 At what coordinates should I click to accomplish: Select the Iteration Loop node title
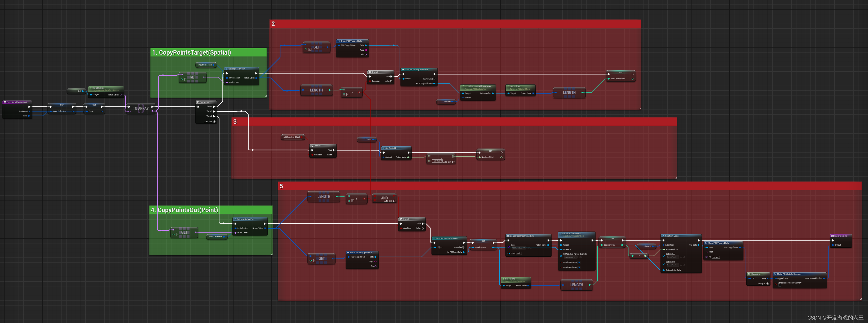672,236
